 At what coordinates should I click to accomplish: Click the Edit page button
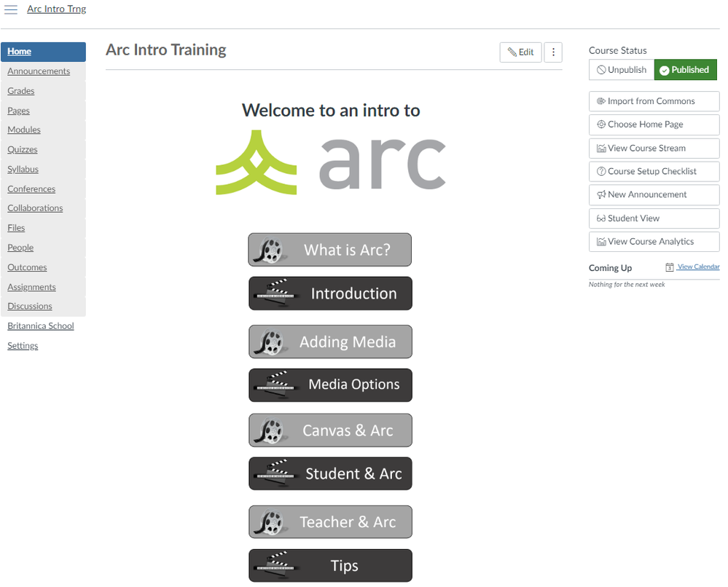click(520, 52)
